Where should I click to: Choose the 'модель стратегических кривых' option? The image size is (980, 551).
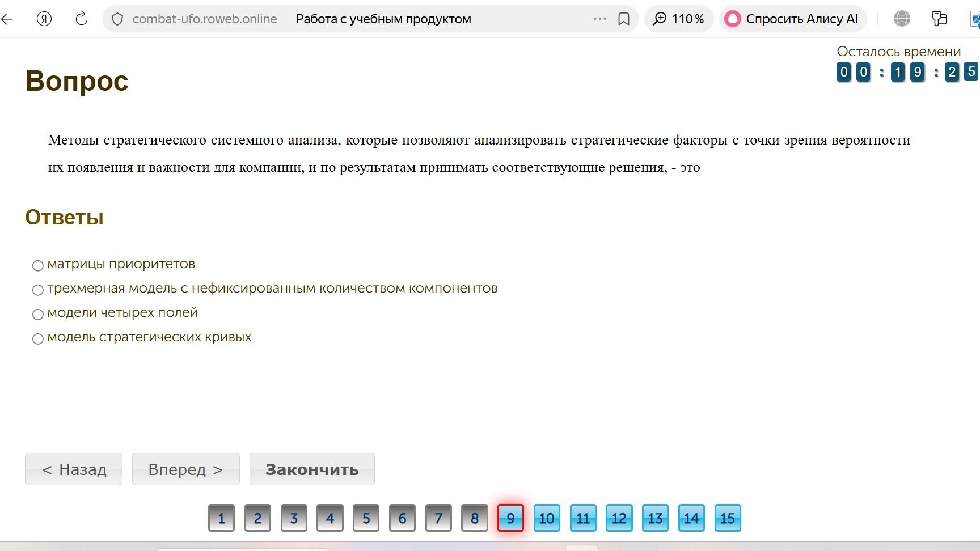tap(38, 338)
